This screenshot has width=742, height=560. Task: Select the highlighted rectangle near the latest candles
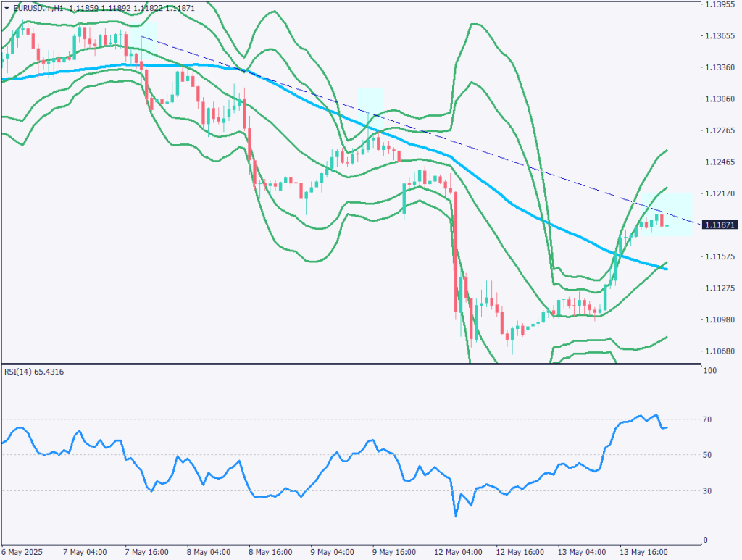pyautogui.click(x=666, y=214)
